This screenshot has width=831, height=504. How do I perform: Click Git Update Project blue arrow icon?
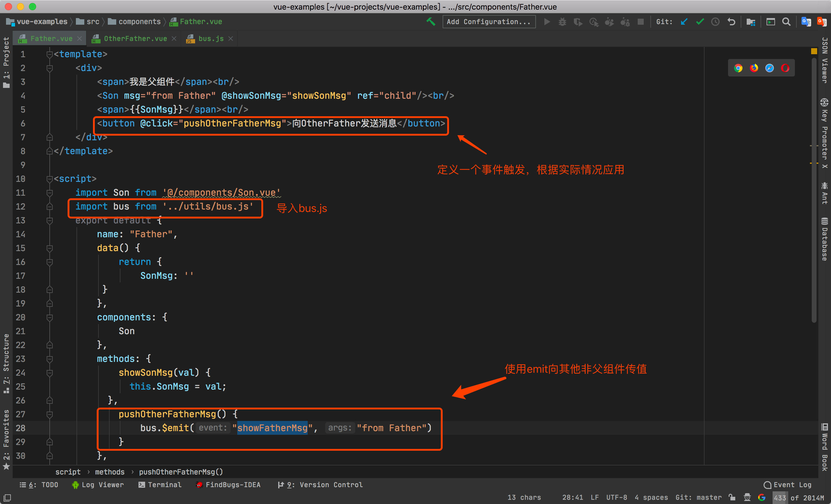[x=684, y=22]
